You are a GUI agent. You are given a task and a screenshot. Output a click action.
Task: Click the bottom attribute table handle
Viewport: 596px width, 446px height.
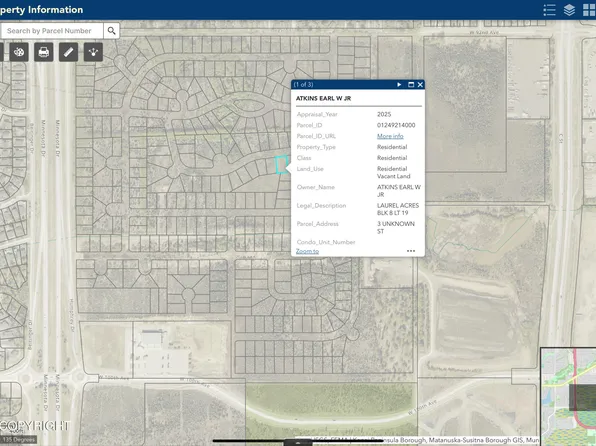point(298,443)
